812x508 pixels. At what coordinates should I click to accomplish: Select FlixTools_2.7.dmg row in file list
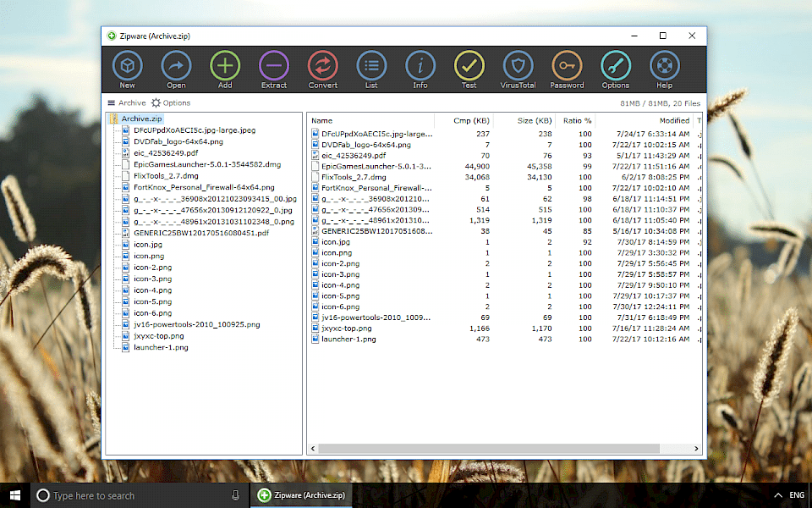pyautogui.click(x=505, y=177)
